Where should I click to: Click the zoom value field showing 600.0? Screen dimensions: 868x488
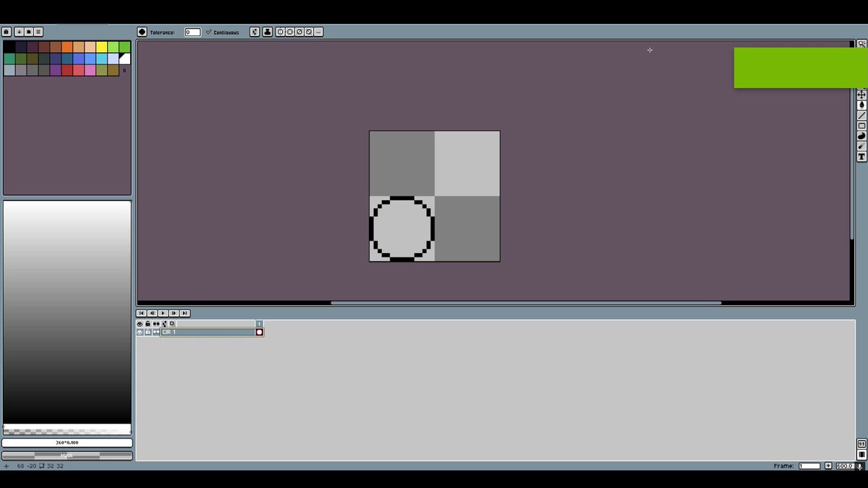pyautogui.click(x=845, y=466)
